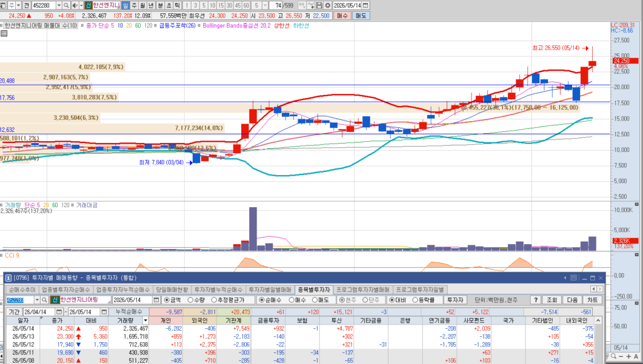Click the grid icon below the chart legend
The image size is (643, 364).
click(4, 33)
